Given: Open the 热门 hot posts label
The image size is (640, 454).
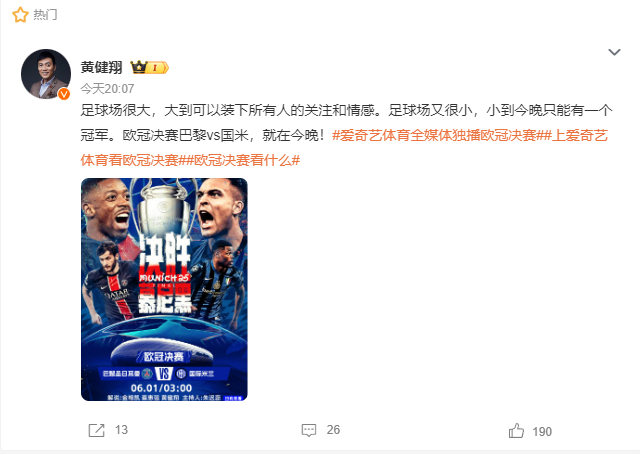Looking at the screenshot, I should tap(45, 15).
